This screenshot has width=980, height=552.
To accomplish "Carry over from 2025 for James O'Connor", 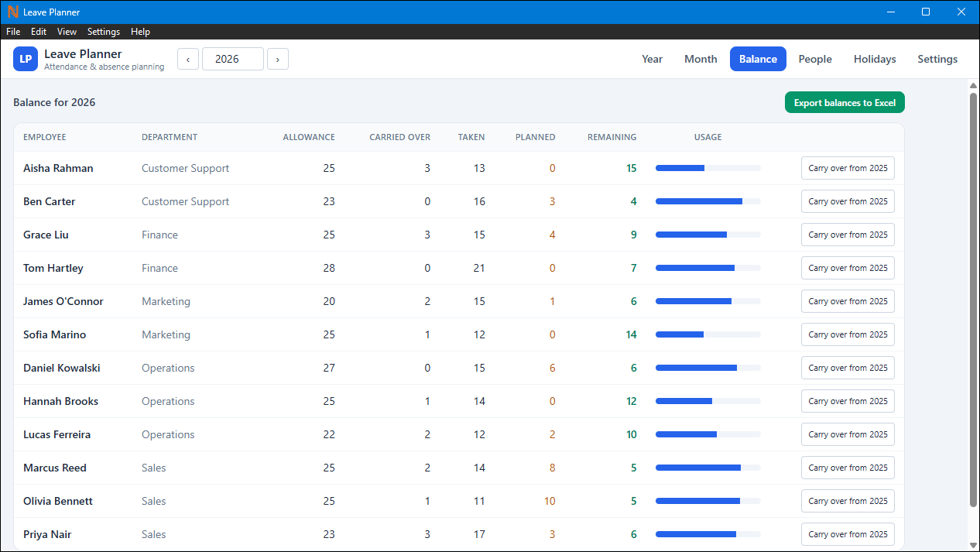I will point(848,301).
